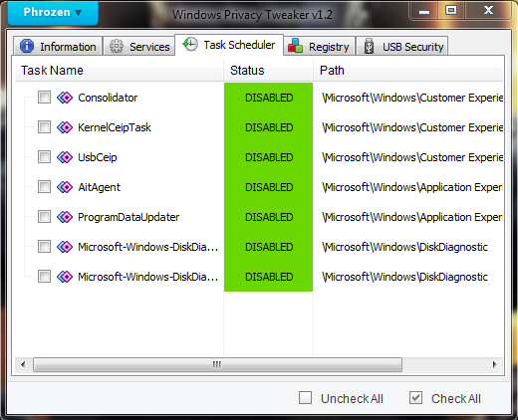Click the DISABLED status of Consolidator
Viewport: 518px width, 420px height.
click(269, 98)
